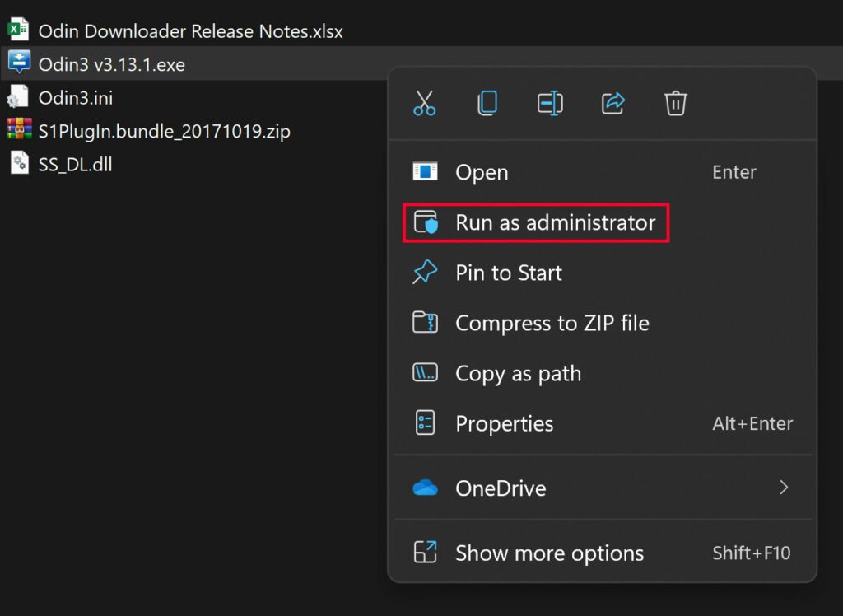Select the Odin3.ini file name
843x616 pixels.
76,98
